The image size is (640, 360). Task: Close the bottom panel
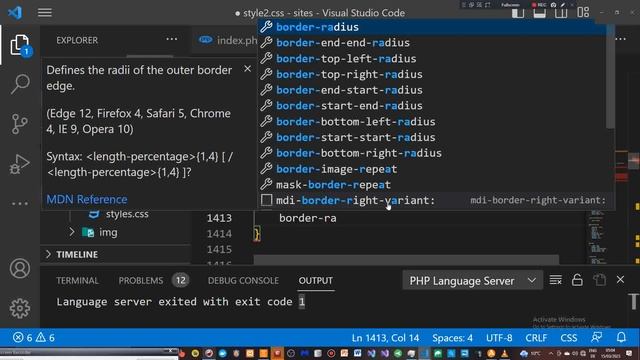pos(620,280)
